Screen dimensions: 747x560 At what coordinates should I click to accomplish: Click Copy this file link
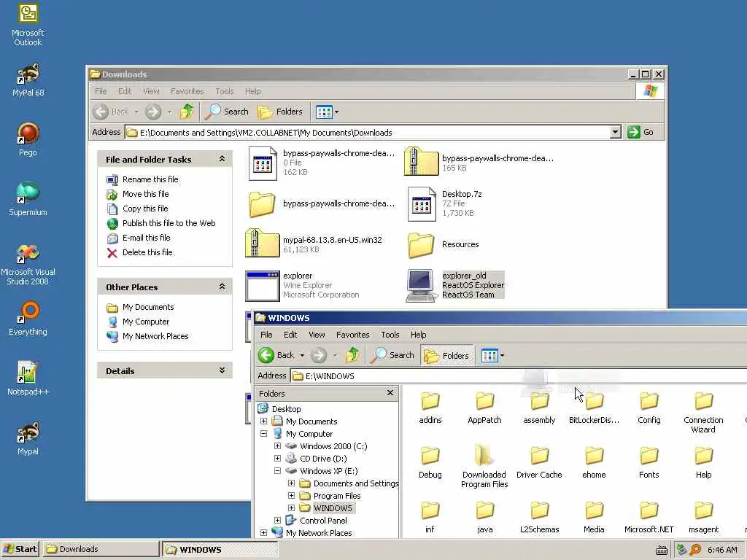[145, 209]
